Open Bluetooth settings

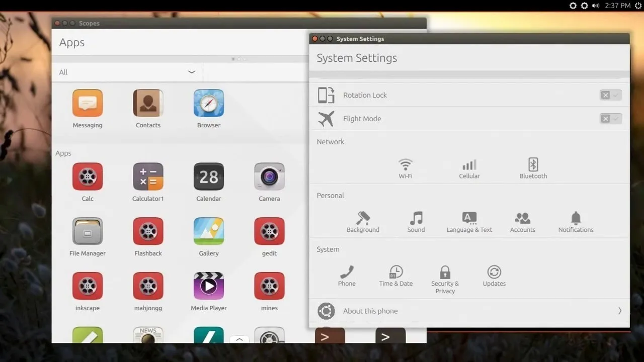coord(533,167)
